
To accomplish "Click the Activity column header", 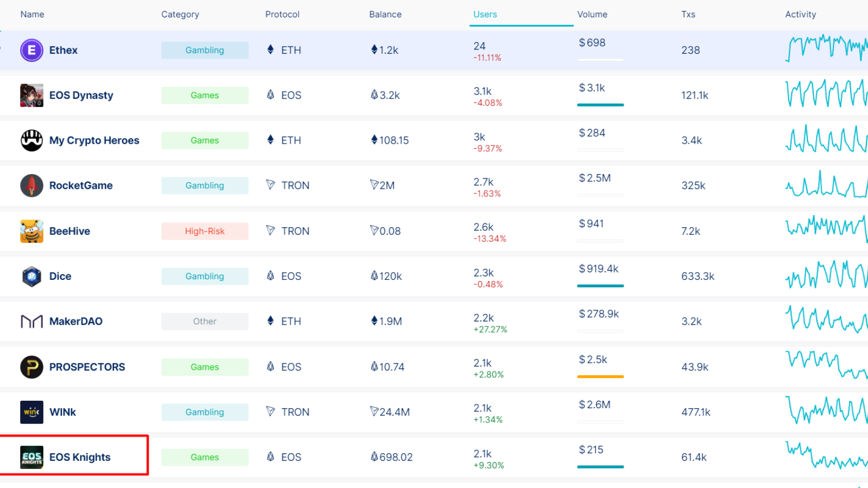I will [801, 15].
